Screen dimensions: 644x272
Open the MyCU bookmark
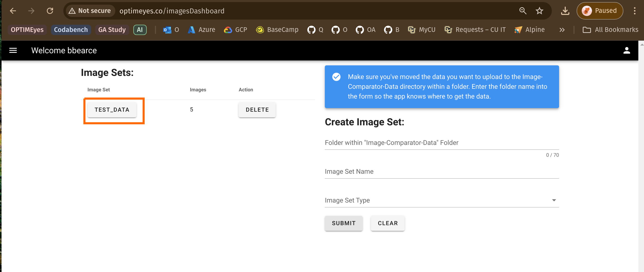point(422,30)
